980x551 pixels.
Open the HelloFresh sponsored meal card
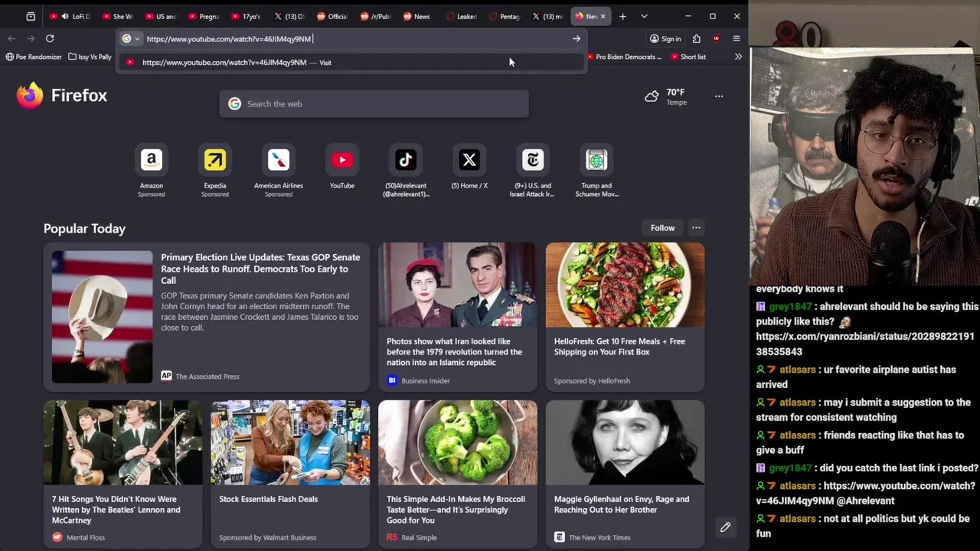click(x=626, y=316)
